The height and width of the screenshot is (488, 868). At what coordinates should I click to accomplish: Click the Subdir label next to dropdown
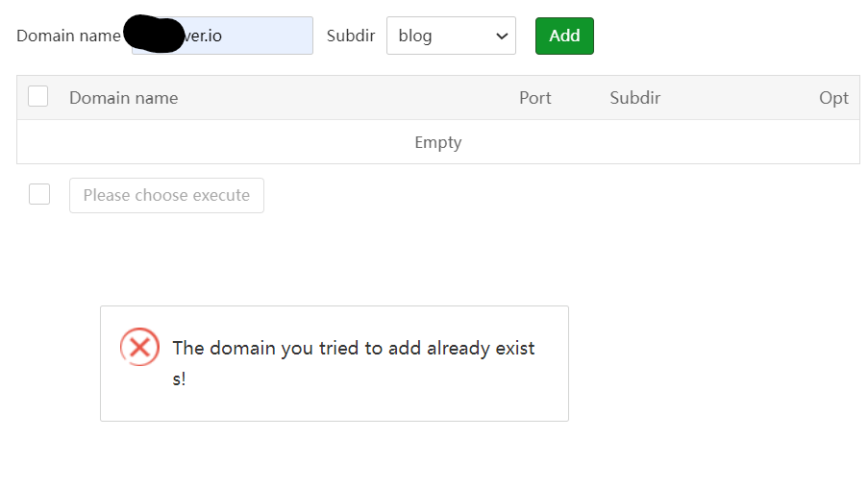[x=351, y=37]
